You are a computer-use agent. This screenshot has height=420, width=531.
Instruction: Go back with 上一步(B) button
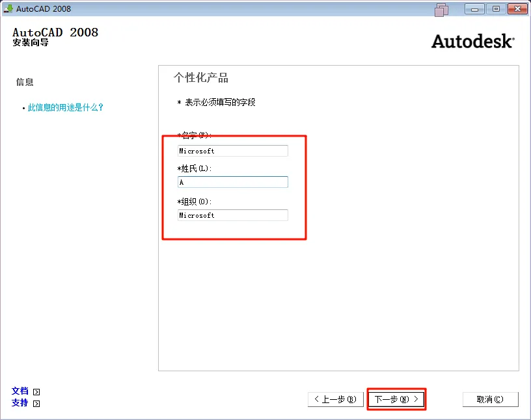[x=336, y=399]
